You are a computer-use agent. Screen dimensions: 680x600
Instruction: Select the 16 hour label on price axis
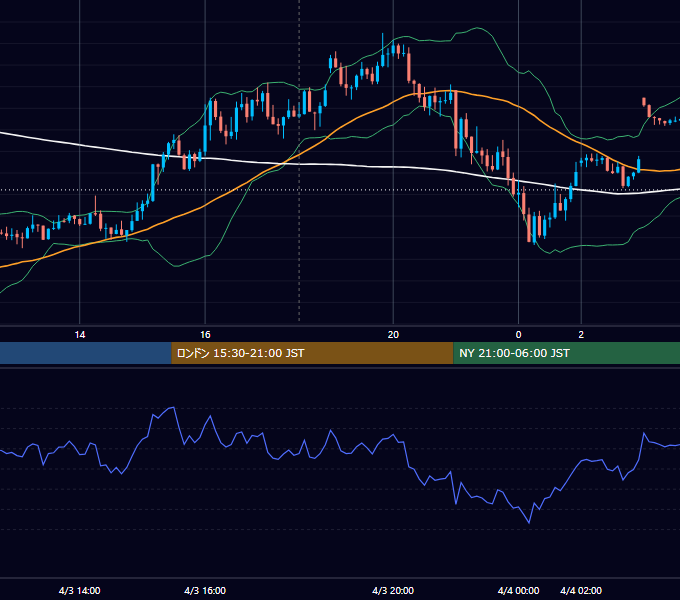pos(205,335)
